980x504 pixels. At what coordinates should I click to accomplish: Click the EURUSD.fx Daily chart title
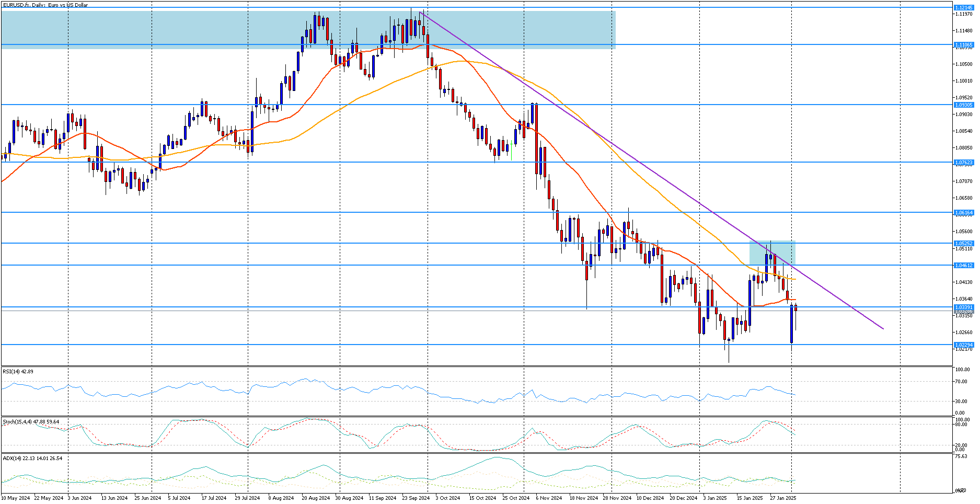coord(45,5)
